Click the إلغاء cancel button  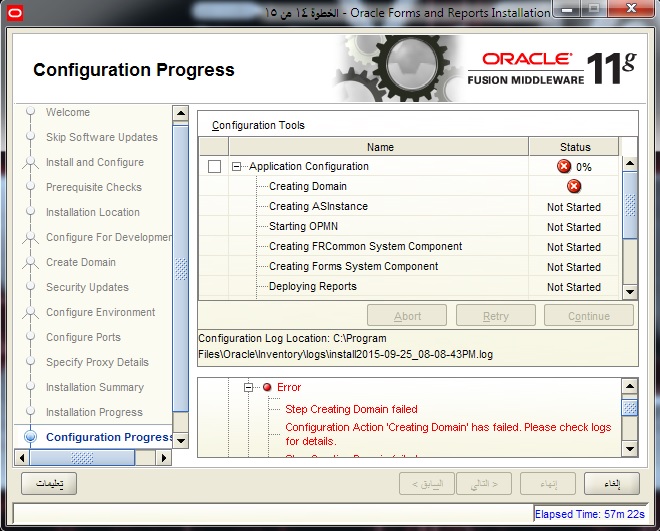coord(612,484)
